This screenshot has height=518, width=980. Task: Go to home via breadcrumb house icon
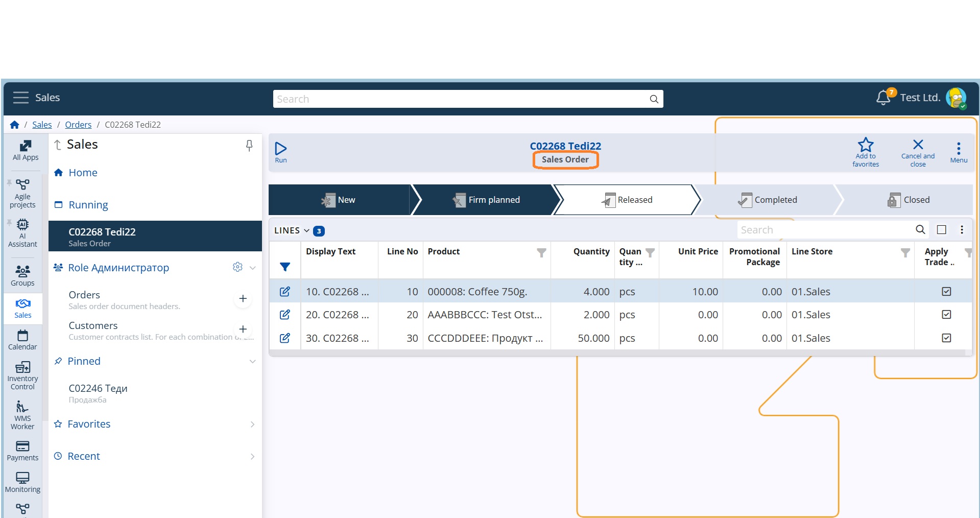click(14, 125)
